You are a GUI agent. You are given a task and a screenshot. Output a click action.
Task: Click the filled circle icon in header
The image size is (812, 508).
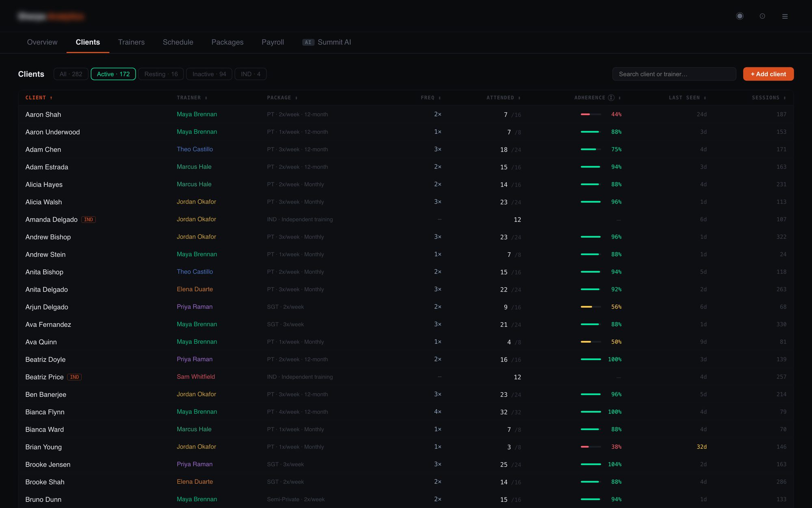pyautogui.click(x=740, y=16)
